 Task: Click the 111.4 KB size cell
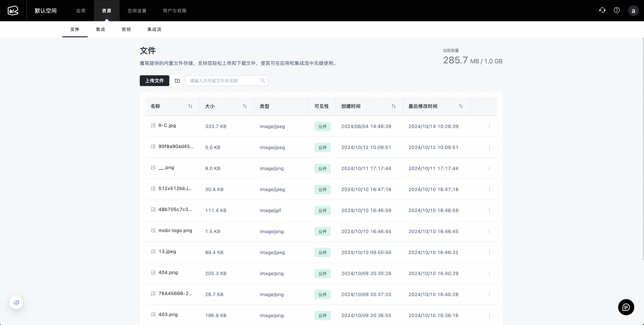[216, 210]
